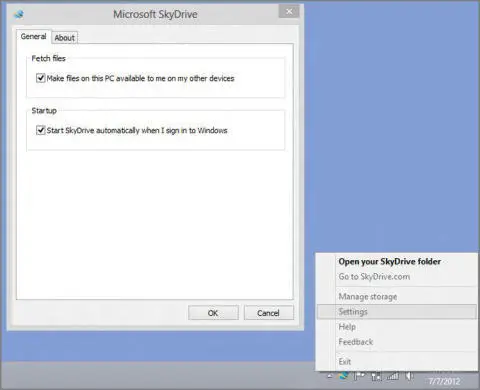
Task: Open the Action Center flag tray icon
Action: (x=359, y=376)
